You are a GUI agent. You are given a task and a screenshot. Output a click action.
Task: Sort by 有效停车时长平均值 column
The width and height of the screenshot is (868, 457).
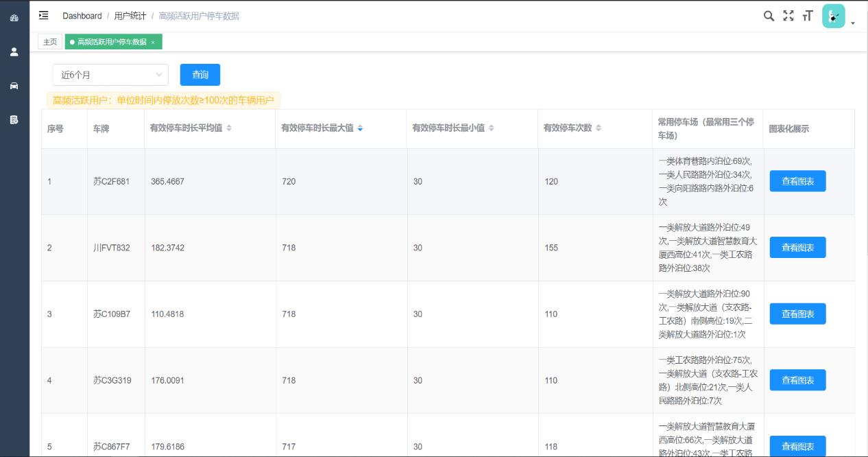coord(229,128)
